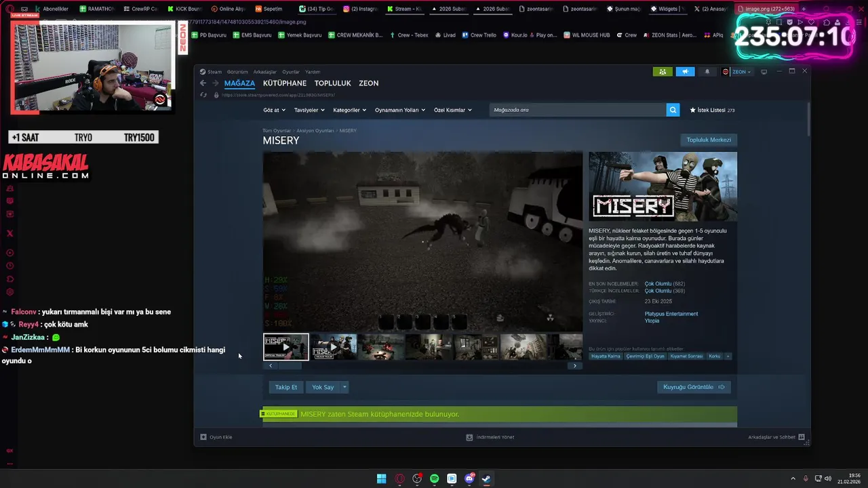Open İstek Listesi wishlist
Image resolution: width=868 pixels, height=488 pixels.
(712, 110)
